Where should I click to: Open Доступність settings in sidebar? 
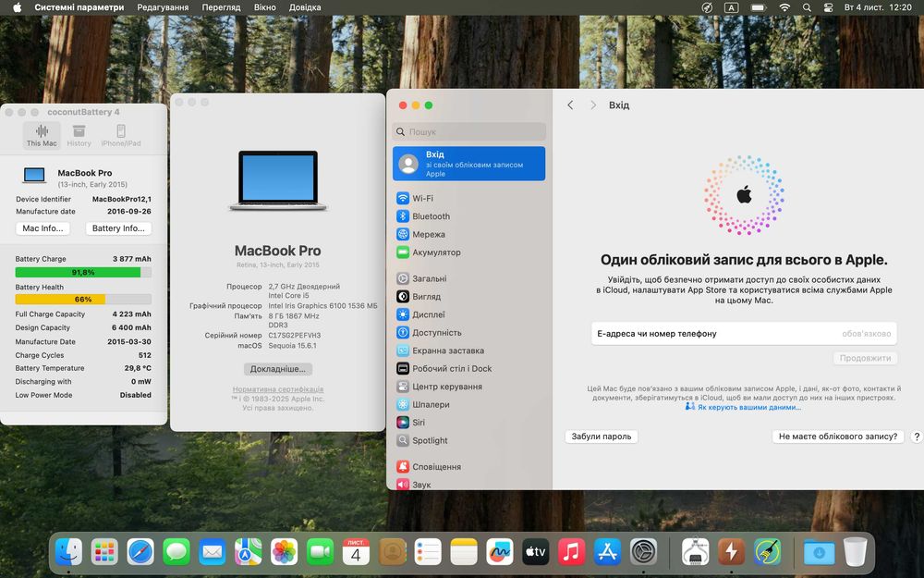(469, 333)
